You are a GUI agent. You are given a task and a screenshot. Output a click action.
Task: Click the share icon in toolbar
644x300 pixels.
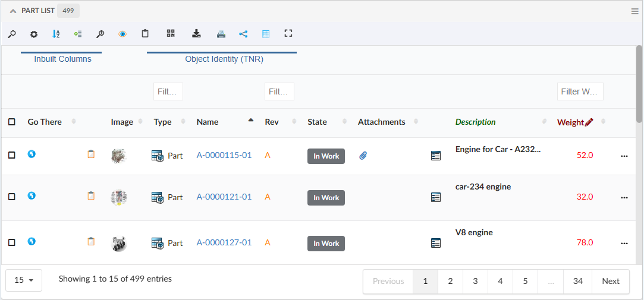point(243,34)
